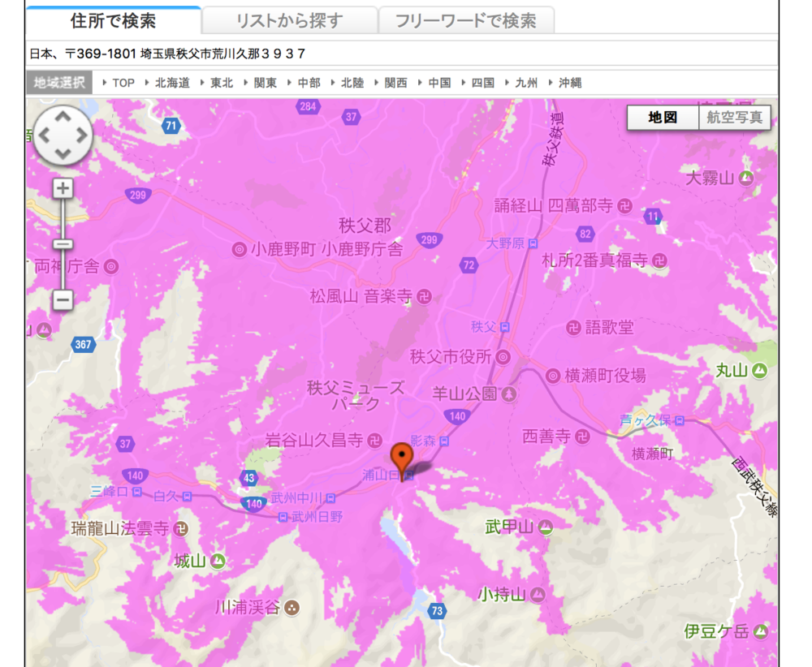Image resolution: width=812 pixels, height=667 pixels.
Task: Click the zoom in plus button
Action: [x=63, y=188]
